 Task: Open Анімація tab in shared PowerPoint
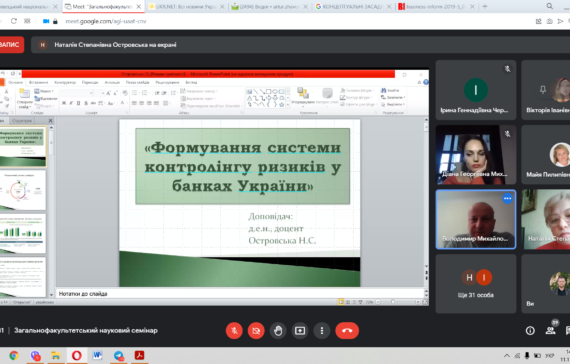point(112,83)
